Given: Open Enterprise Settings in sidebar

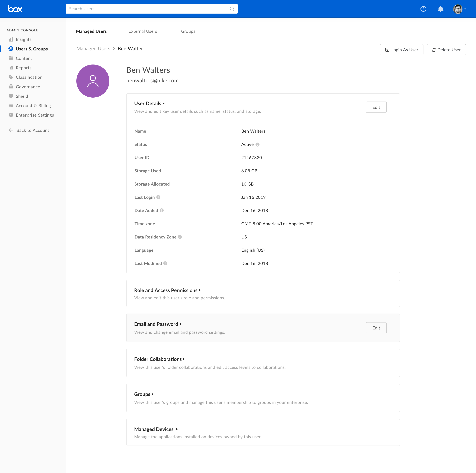Looking at the screenshot, I should [x=35, y=115].
